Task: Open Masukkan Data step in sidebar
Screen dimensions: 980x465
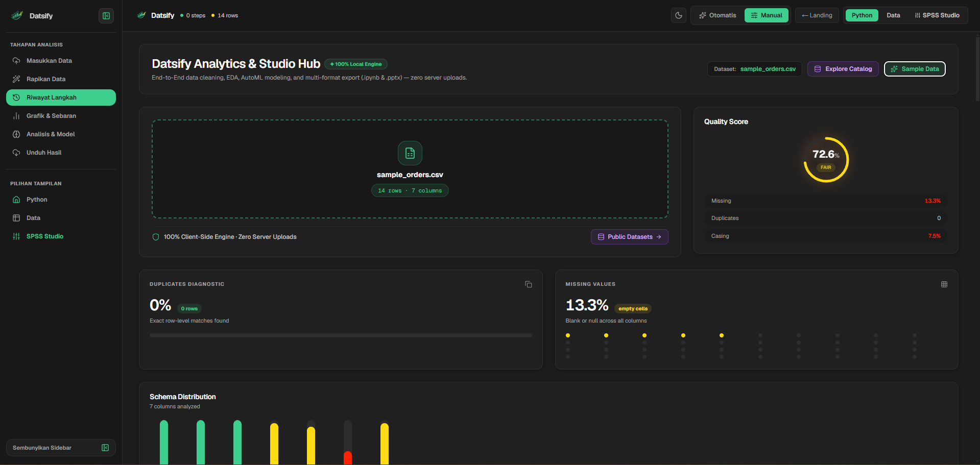Action: point(61,61)
